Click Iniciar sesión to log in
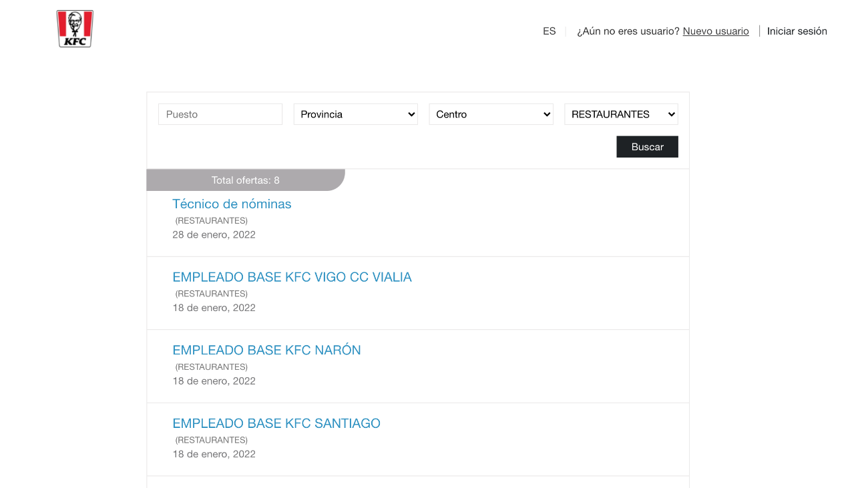 tap(797, 31)
